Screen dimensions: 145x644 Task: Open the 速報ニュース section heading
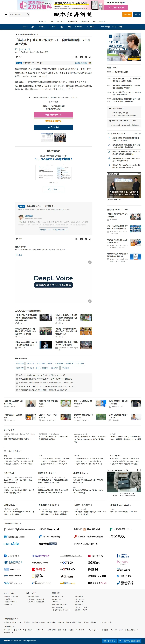113,67
